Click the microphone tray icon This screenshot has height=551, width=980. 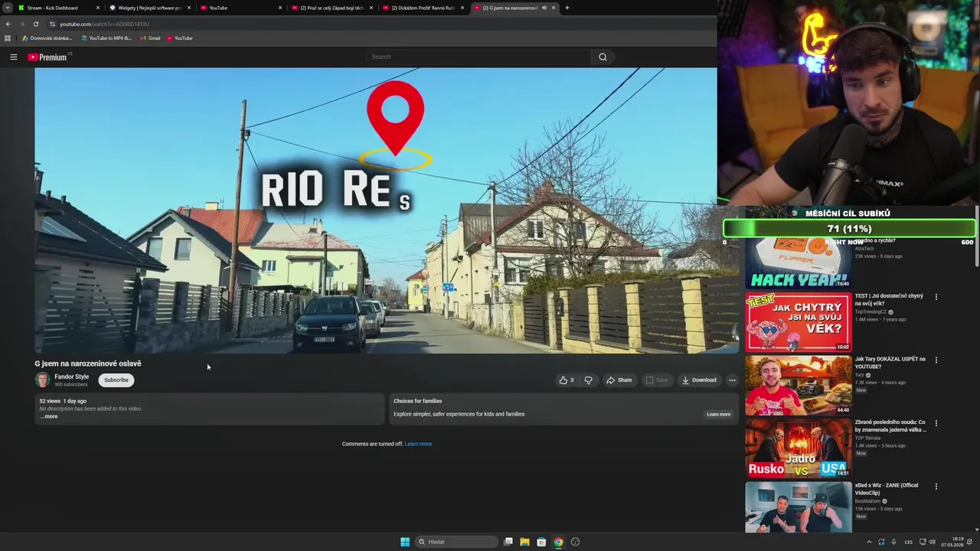click(893, 542)
